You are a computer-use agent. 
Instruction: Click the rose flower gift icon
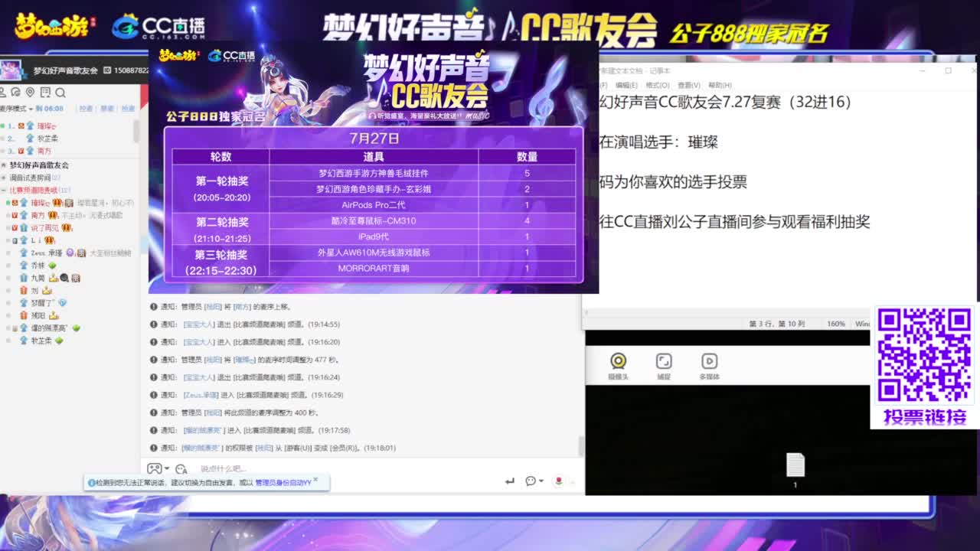[559, 481]
